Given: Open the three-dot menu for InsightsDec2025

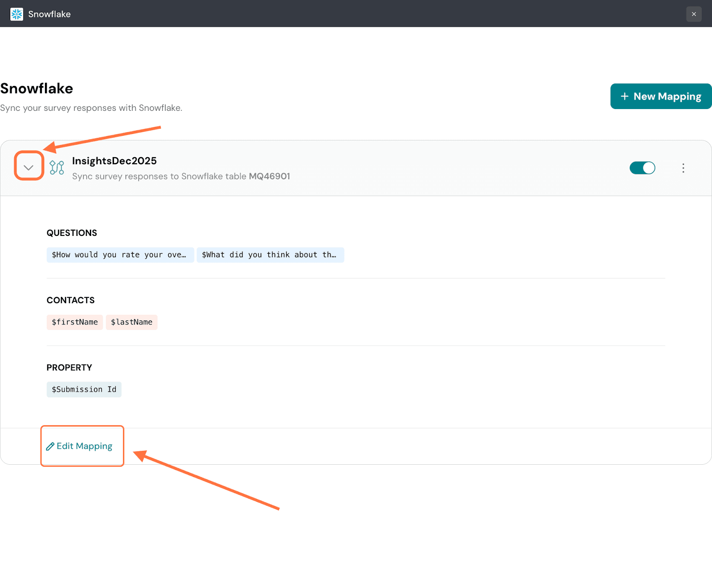Looking at the screenshot, I should (683, 168).
